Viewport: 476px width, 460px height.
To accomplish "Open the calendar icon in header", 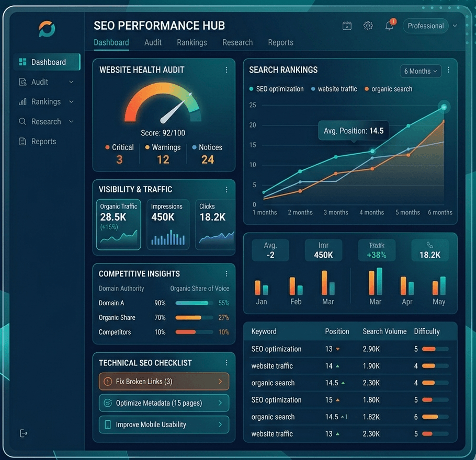I will point(347,26).
